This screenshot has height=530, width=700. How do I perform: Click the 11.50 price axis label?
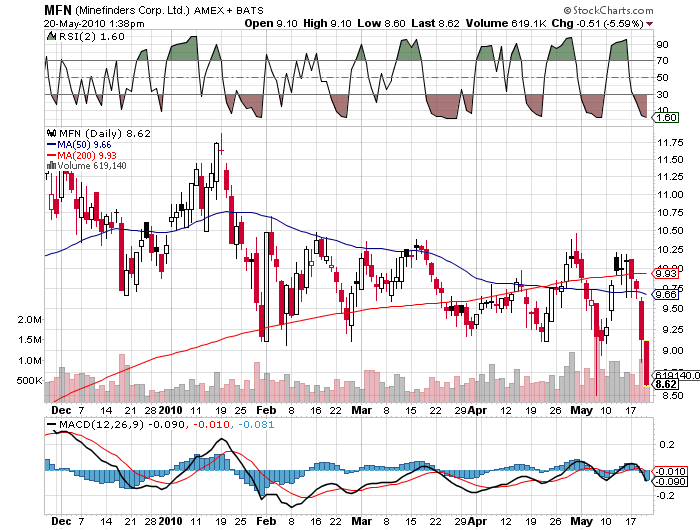[670, 160]
